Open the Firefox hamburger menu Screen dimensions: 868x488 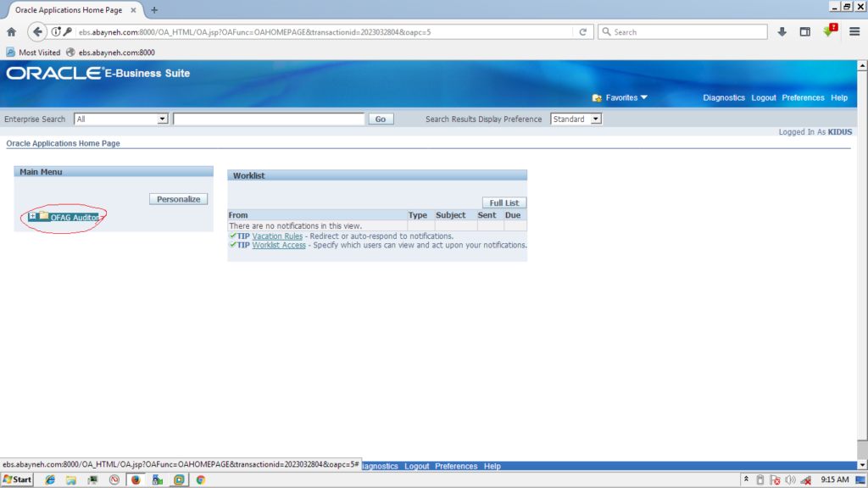point(854,32)
